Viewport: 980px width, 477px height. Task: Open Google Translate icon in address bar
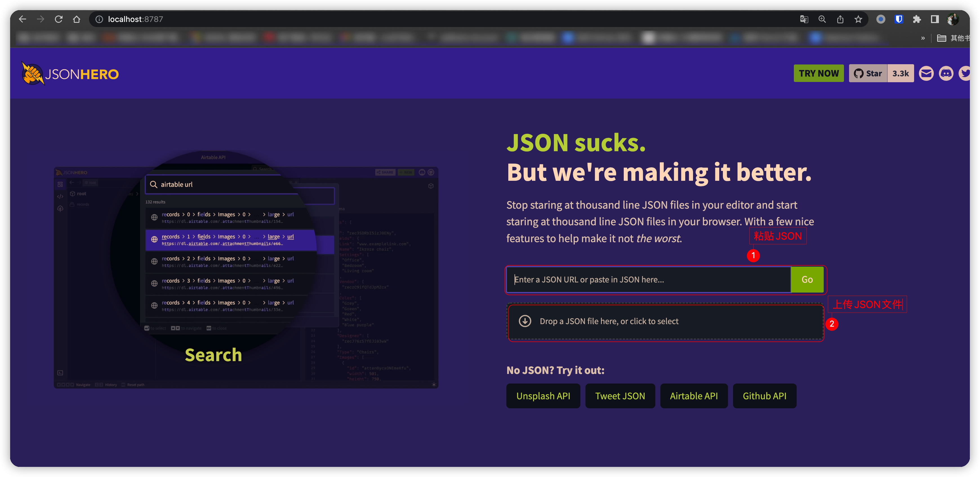(x=804, y=19)
